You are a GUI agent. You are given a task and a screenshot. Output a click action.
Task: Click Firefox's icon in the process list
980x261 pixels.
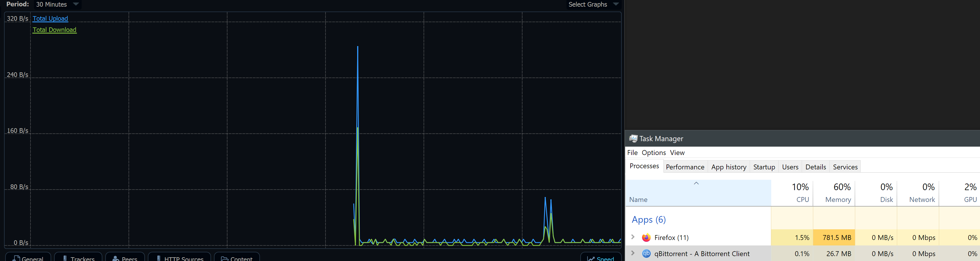[646, 237]
